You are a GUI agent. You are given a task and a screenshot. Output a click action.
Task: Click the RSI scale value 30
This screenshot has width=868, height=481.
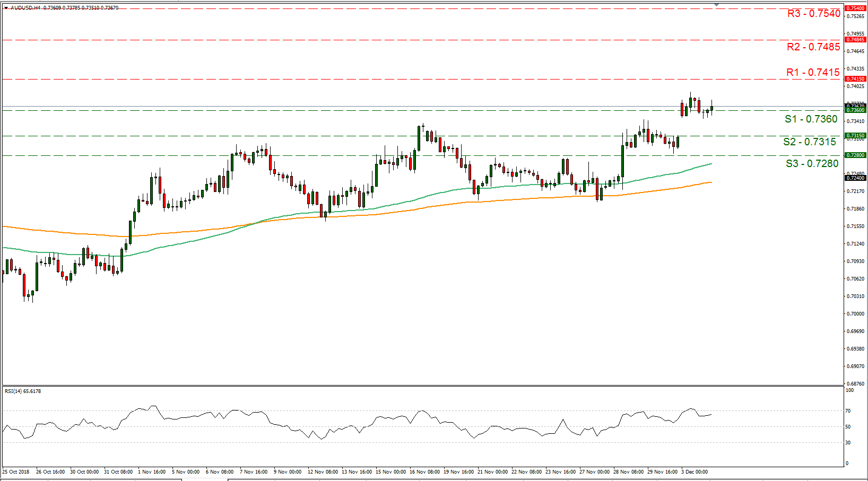(848, 443)
